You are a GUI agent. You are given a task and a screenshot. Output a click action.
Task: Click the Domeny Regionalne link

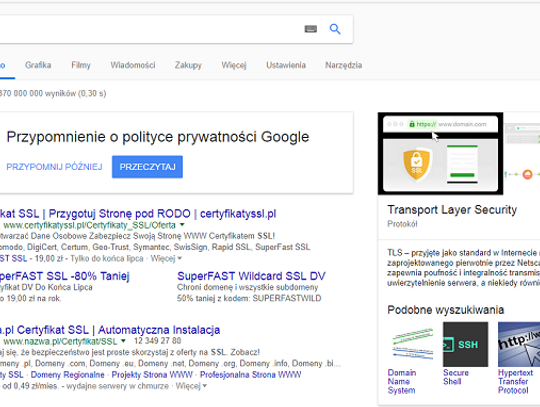68,375
